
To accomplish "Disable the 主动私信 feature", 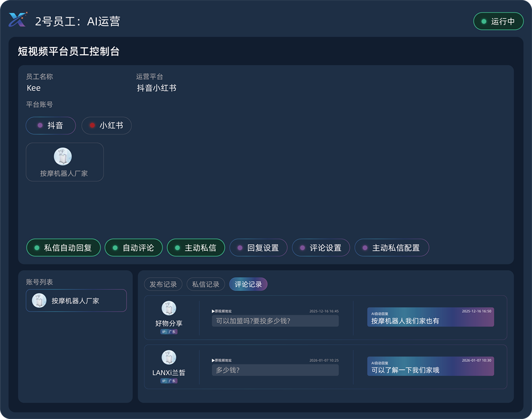I will (195, 248).
